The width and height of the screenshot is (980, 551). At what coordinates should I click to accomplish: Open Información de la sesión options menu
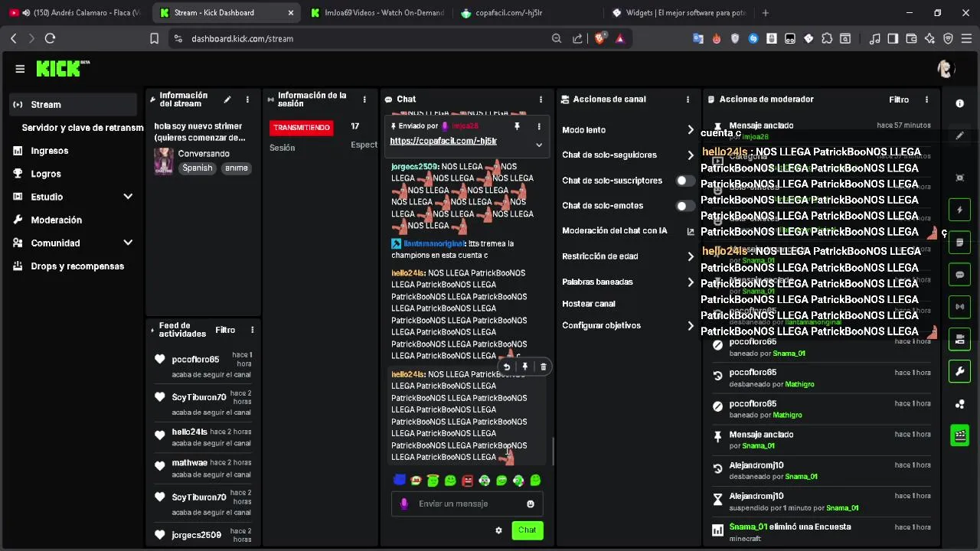364,99
